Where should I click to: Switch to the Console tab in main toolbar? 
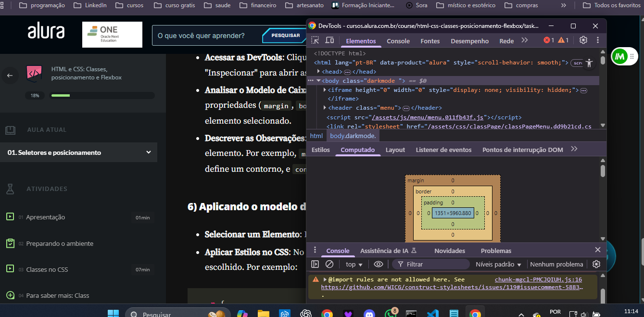point(398,41)
